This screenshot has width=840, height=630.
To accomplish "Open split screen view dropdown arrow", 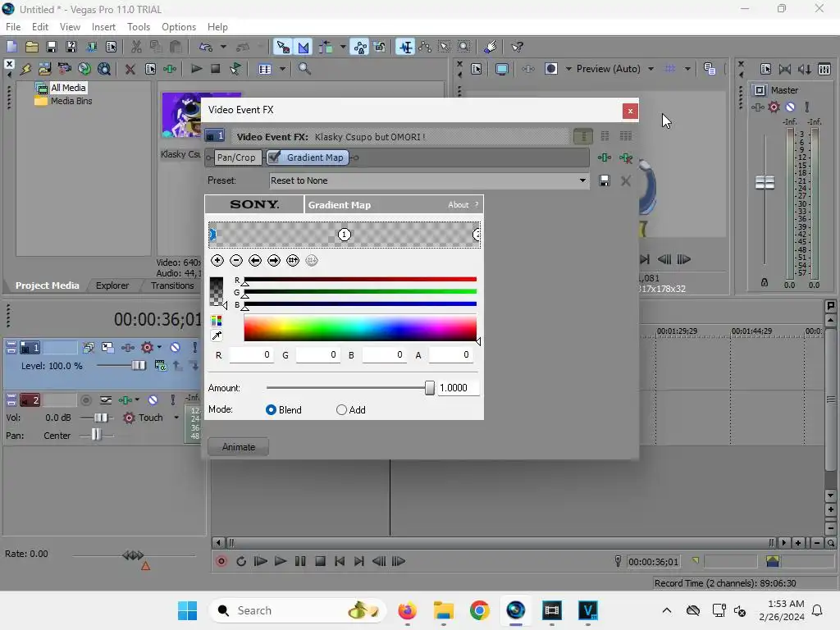I will [x=568, y=69].
